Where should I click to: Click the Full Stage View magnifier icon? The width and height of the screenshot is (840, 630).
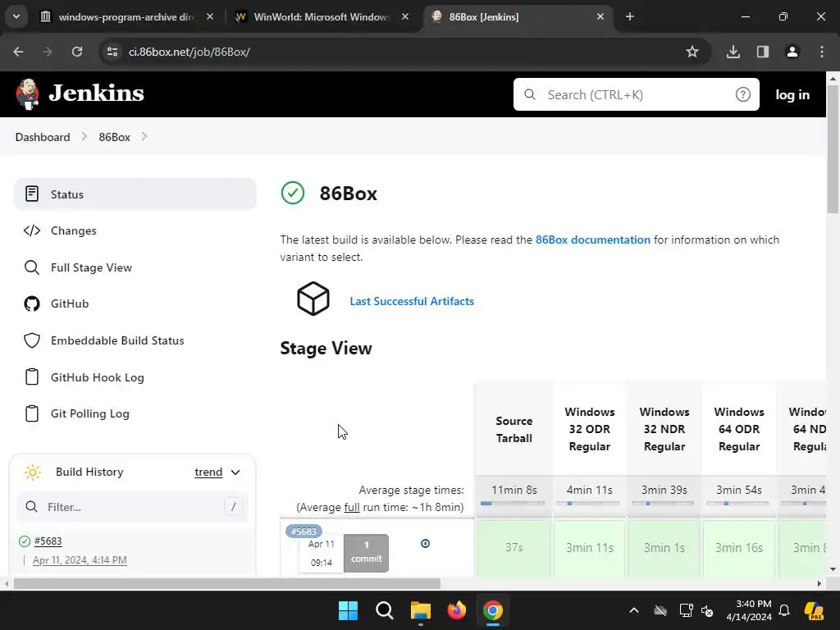coord(32,267)
